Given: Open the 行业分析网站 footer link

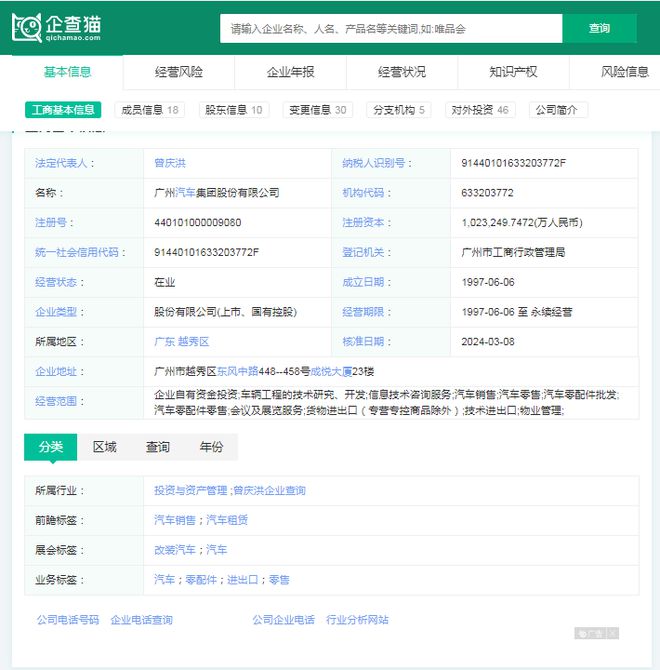Looking at the screenshot, I should (x=357, y=620).
